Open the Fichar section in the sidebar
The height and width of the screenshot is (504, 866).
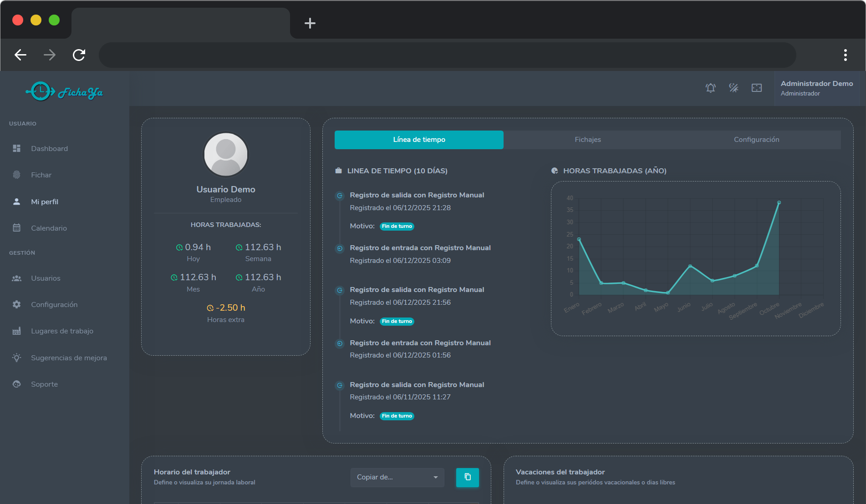(x=41, y=175)
